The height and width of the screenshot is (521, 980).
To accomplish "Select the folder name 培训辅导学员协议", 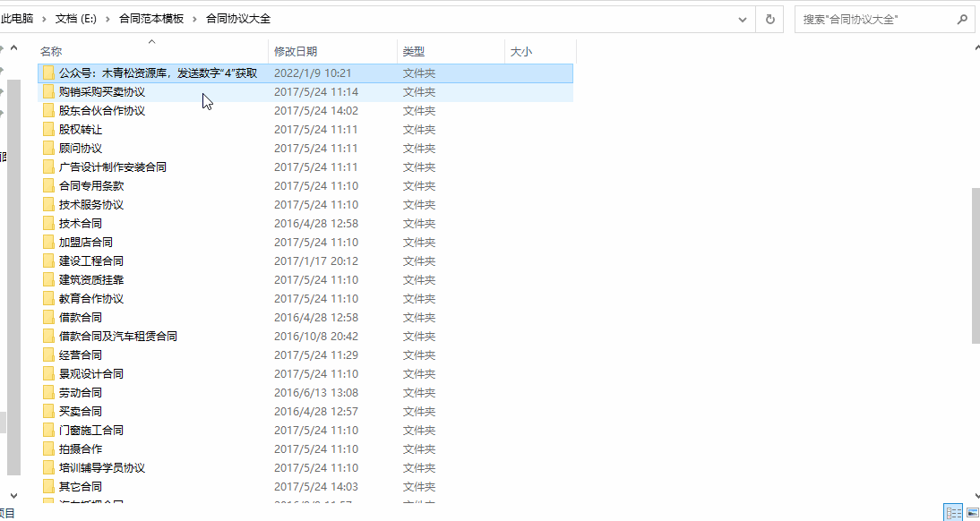I will point(102,467).
